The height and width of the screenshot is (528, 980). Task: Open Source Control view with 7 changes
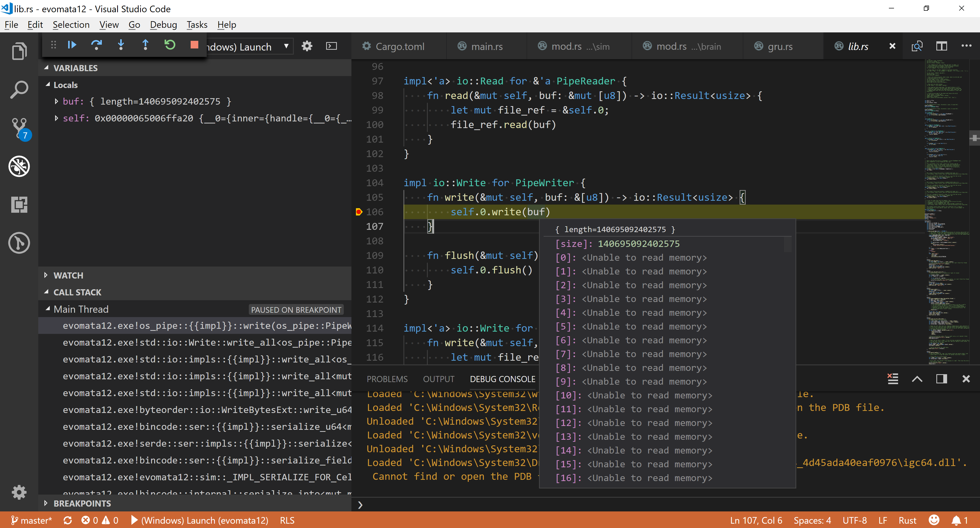pos(20,129)
